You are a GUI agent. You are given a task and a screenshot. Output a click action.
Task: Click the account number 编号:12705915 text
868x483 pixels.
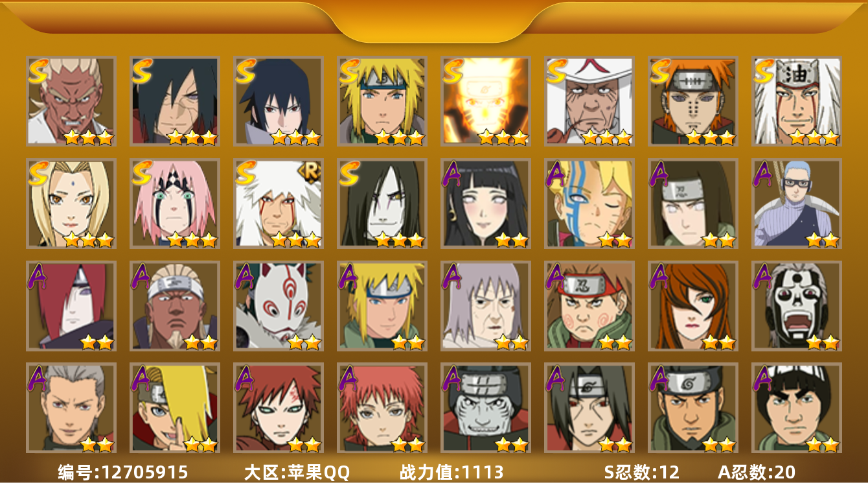(x=123, y=473)
